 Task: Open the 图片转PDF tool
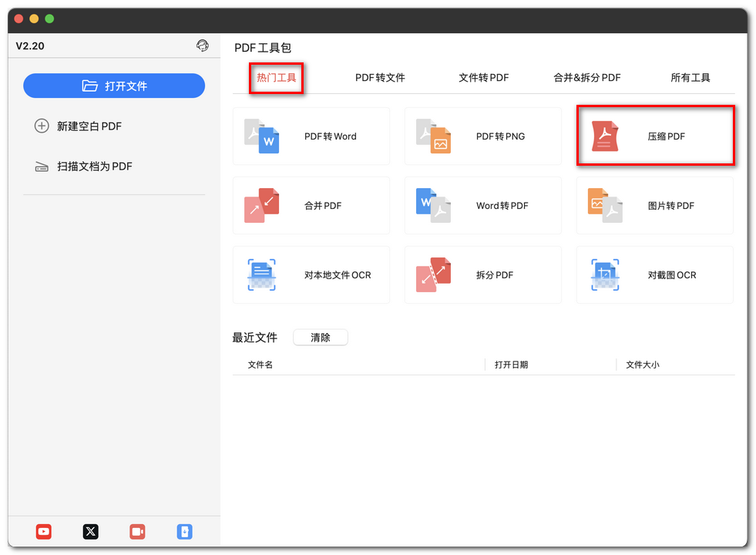(654, 205)
